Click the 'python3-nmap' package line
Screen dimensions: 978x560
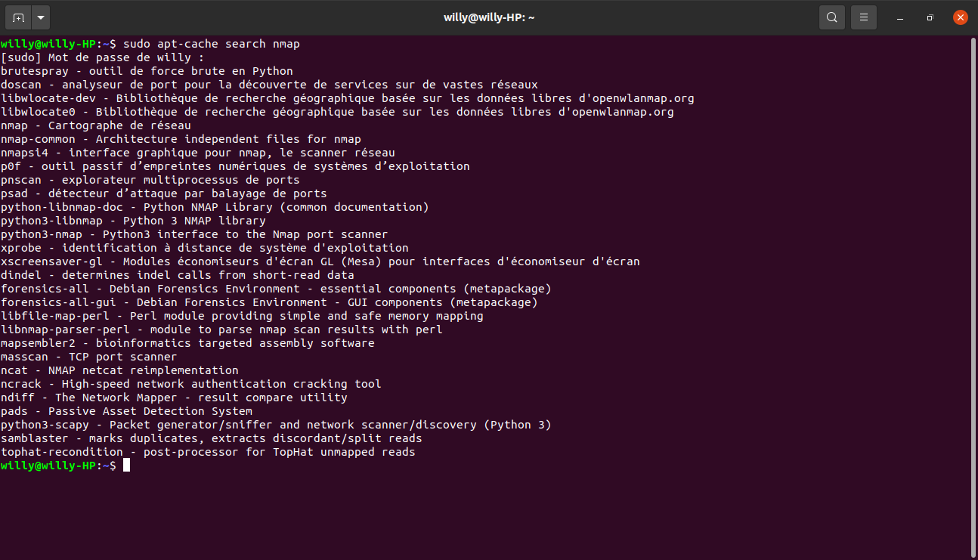(x=194, y=234)
